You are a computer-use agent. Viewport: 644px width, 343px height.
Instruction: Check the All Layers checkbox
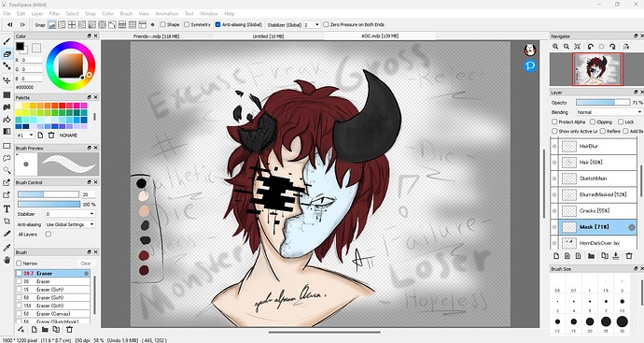[x=49, y=235]
